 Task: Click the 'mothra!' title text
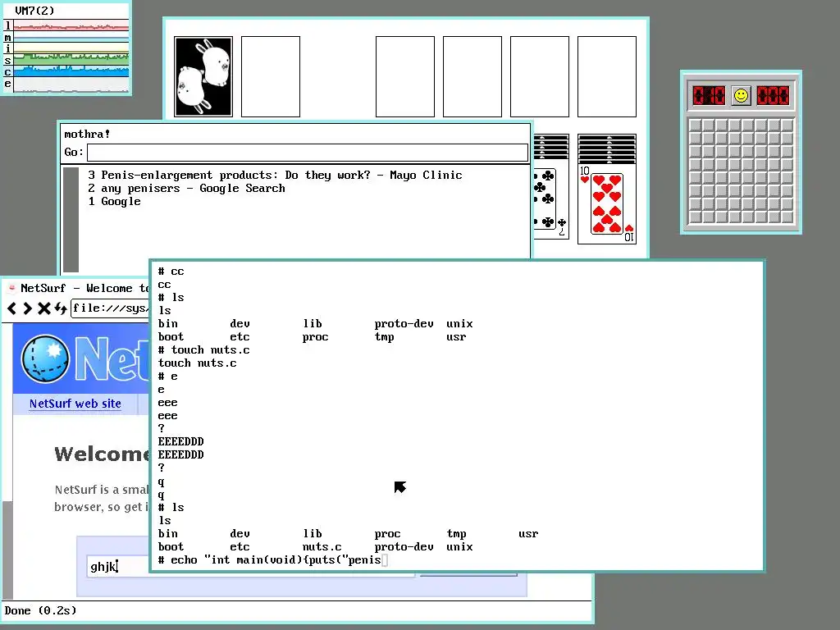87,134
